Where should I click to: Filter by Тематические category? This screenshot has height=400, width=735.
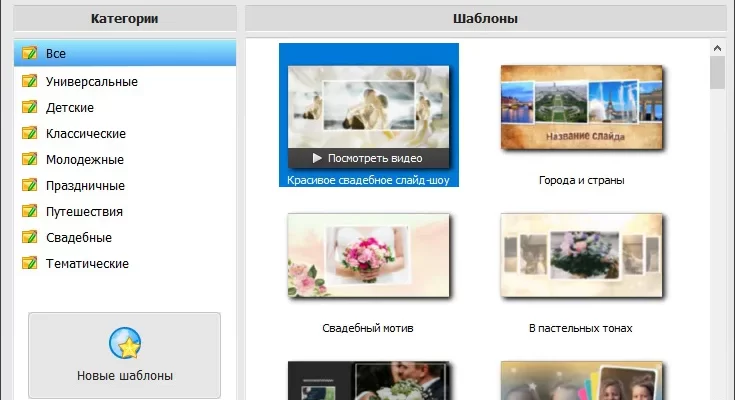[x=125, y=263]
